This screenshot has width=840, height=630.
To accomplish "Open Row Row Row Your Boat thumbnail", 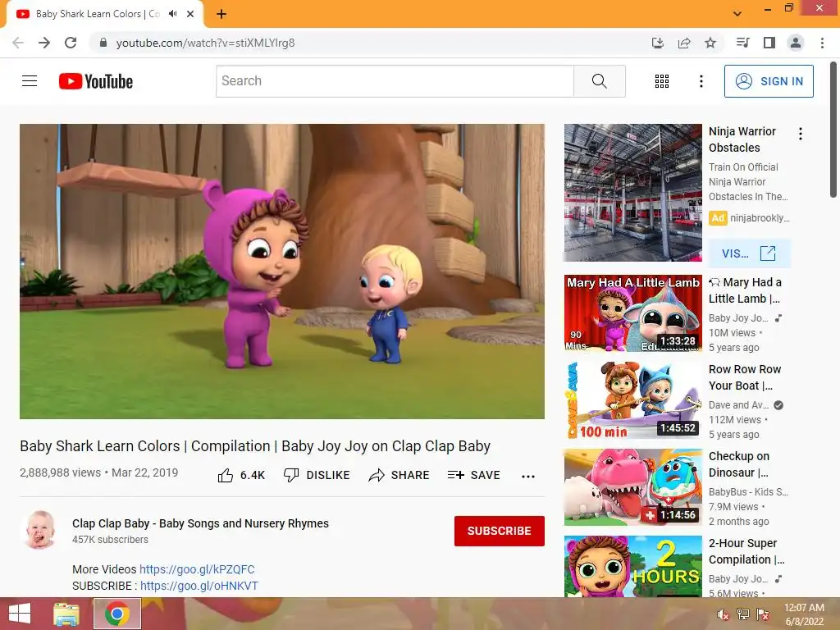I will coord(632,400).
